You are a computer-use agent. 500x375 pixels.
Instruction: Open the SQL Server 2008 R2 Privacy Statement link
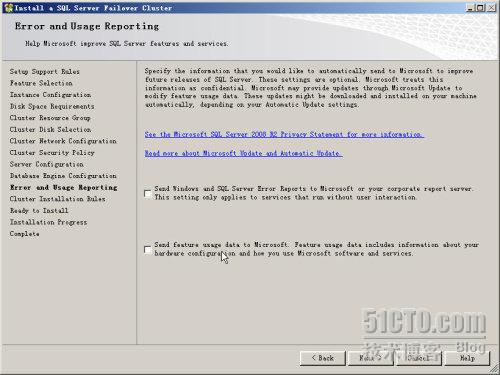tap(284, 134)
